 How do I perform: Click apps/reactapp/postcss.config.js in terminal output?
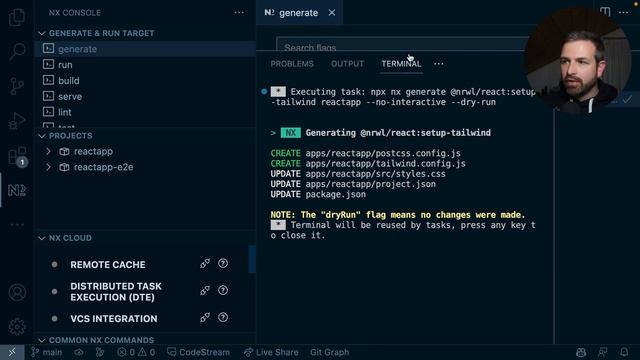(x=383, y=153)
